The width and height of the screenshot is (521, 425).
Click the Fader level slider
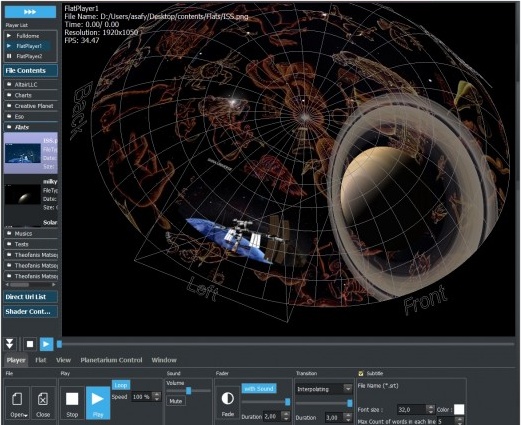pos(266,402)
